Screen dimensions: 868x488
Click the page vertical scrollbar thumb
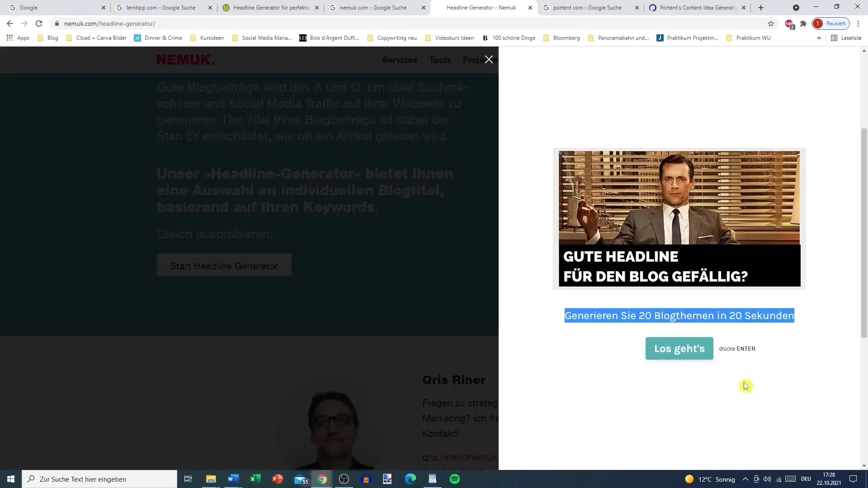pos(864,233)
